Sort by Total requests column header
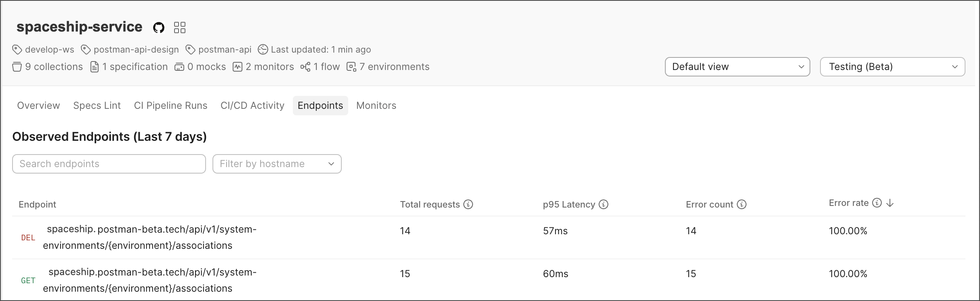980x301 pixels. point(430,204)
